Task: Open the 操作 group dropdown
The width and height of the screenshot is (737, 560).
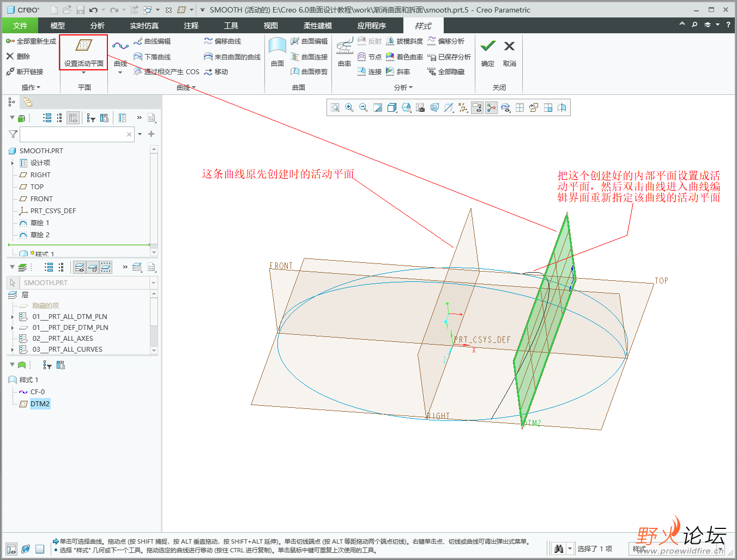Action: [31, 87]
